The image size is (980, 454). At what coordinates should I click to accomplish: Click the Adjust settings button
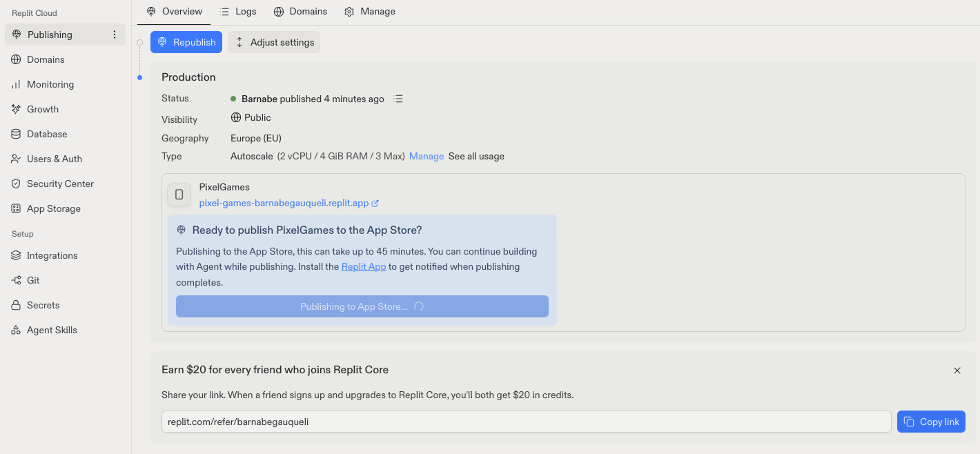click(274, 42)
